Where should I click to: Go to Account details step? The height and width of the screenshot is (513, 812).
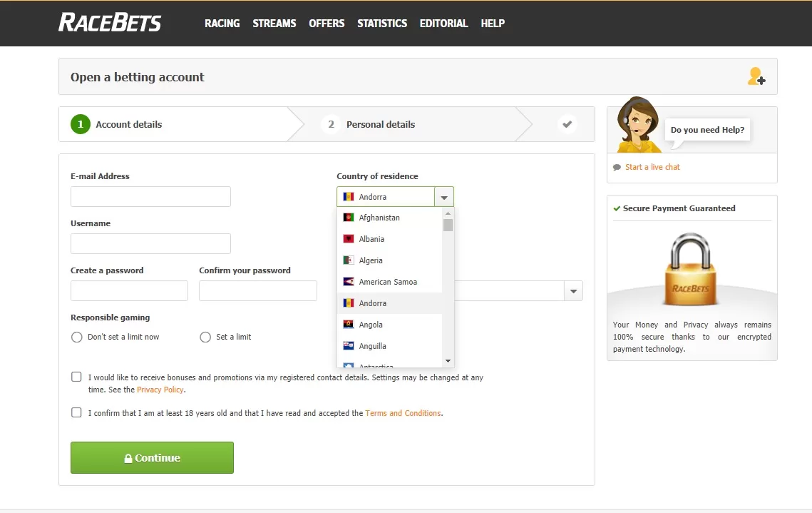tap(129, 124)
